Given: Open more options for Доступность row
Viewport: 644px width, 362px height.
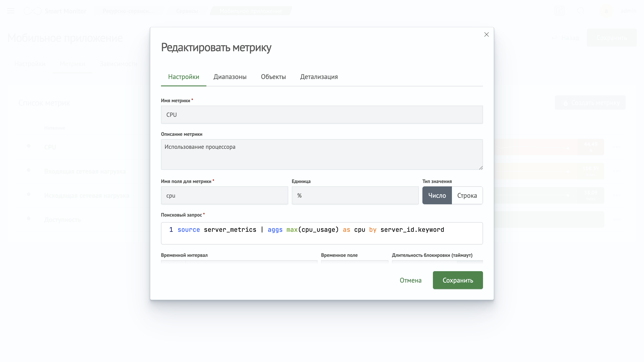Looking at the screenshot, I should (617, 219).
